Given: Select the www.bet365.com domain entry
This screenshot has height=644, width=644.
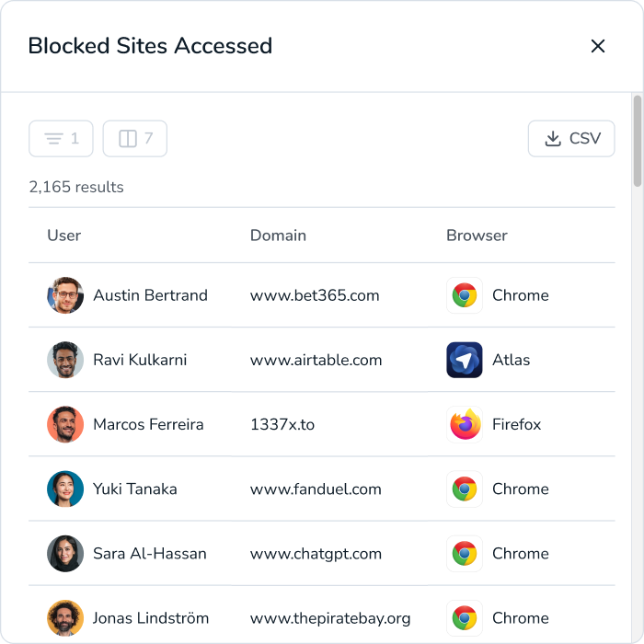Looking at the screenshot, I should [315, 295].
